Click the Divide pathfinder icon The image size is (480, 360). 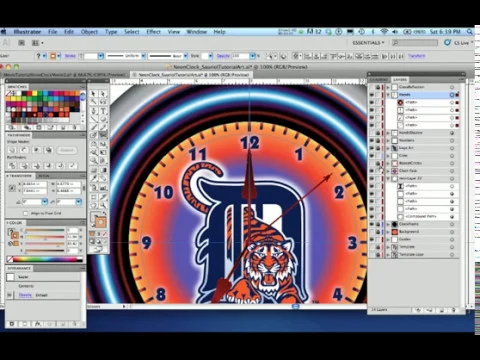click(12, 165)
